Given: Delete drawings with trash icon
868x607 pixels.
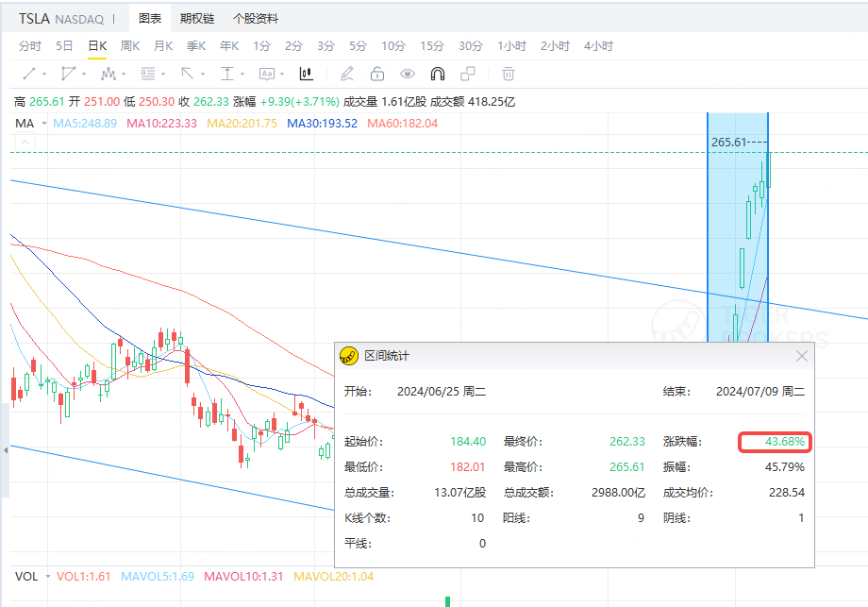Looking at the screenshot, I should pyautogui.click(x=509, y=74).
